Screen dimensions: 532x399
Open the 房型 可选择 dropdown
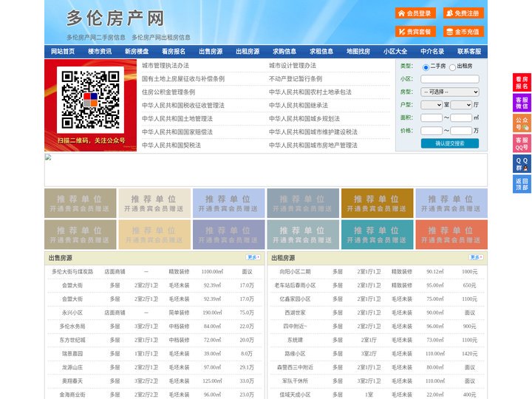click(x=450, y=92)
